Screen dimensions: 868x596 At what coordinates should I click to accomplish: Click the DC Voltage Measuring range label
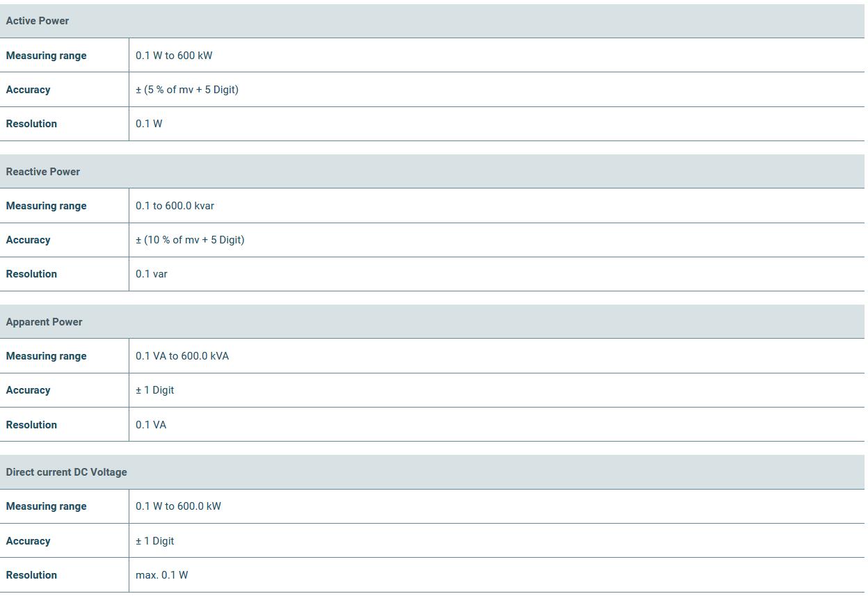pos(46,506)
